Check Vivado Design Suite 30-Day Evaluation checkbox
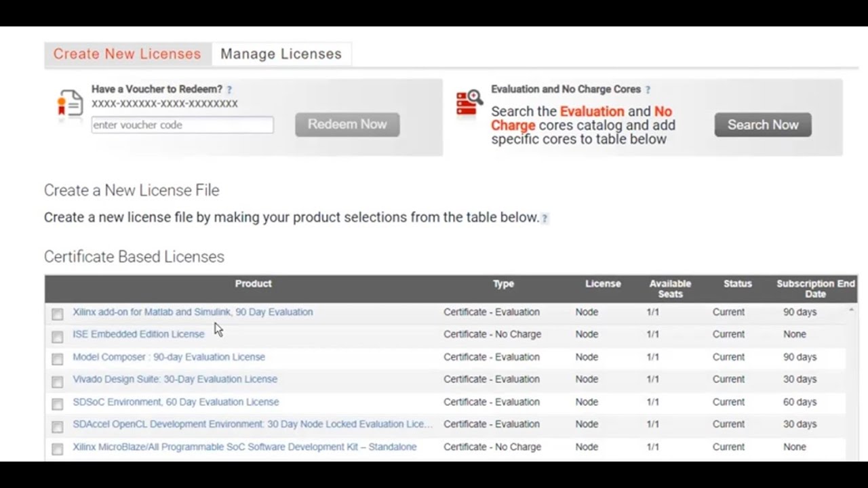 (x=58, y=381)
